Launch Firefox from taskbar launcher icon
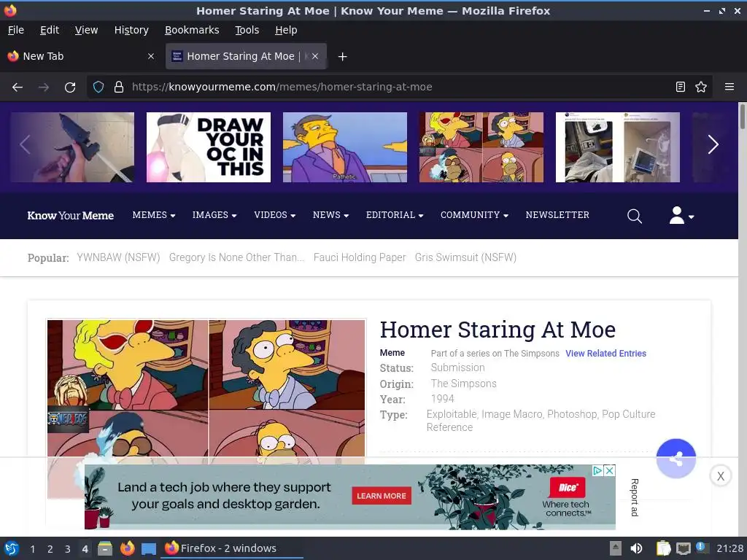Image resolution: width=747 pixels, height=560 pixels. click(x=127, y=548)
